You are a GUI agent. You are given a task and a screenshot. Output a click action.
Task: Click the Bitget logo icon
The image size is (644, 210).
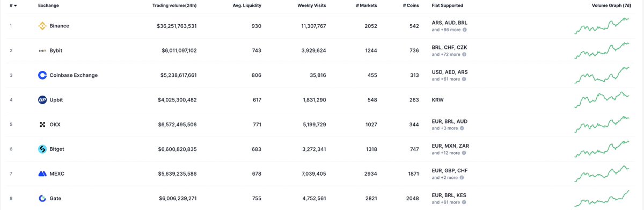(42, 149)
